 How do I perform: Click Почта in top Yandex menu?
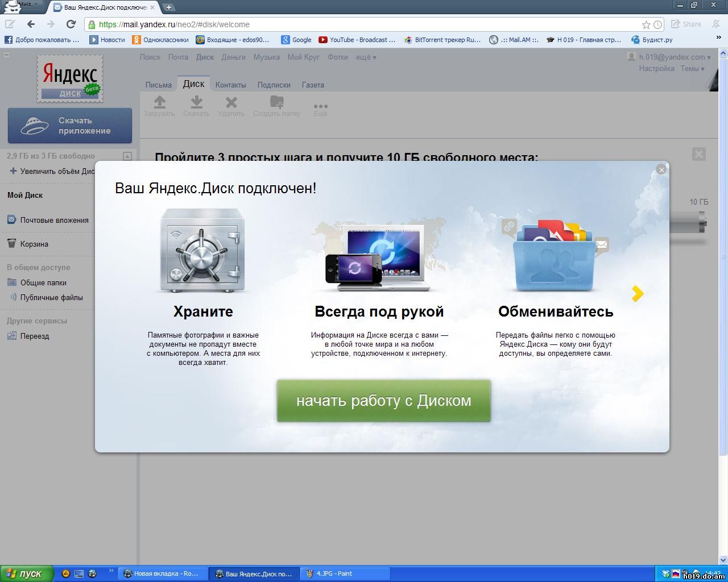[x=178, y=57]
